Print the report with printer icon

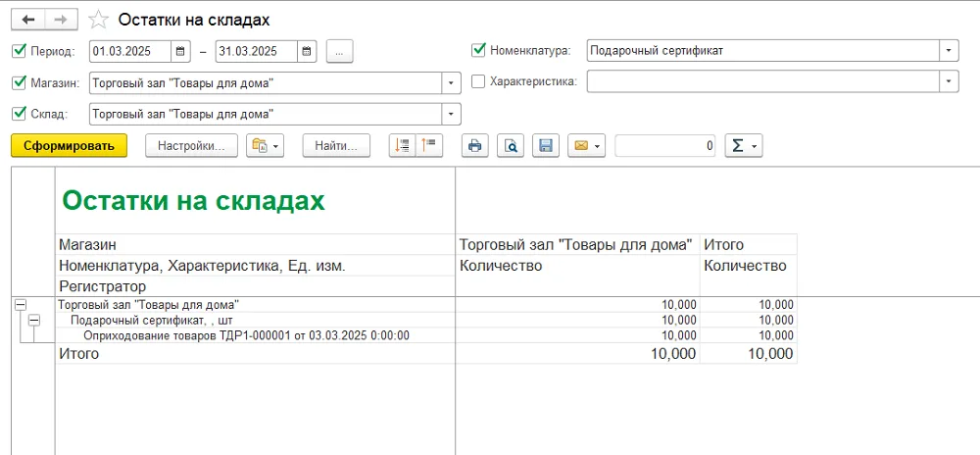(475, 146)
